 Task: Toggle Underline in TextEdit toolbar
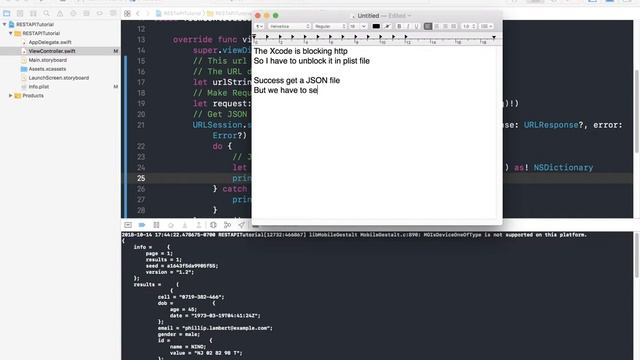pos(416,26)
